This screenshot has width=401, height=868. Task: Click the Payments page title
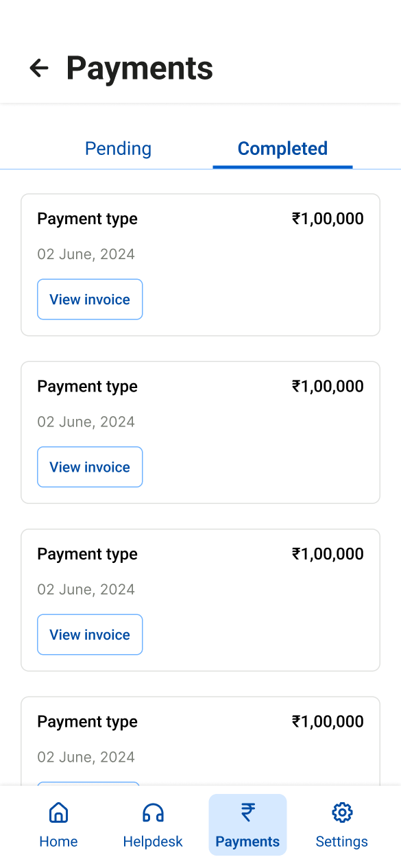139,69
